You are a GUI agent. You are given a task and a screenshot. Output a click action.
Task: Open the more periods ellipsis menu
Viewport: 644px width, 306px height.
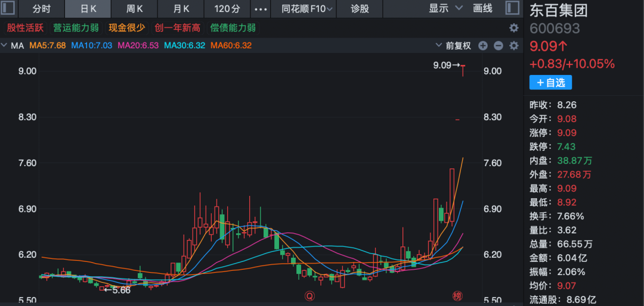[x=261, y=9]
